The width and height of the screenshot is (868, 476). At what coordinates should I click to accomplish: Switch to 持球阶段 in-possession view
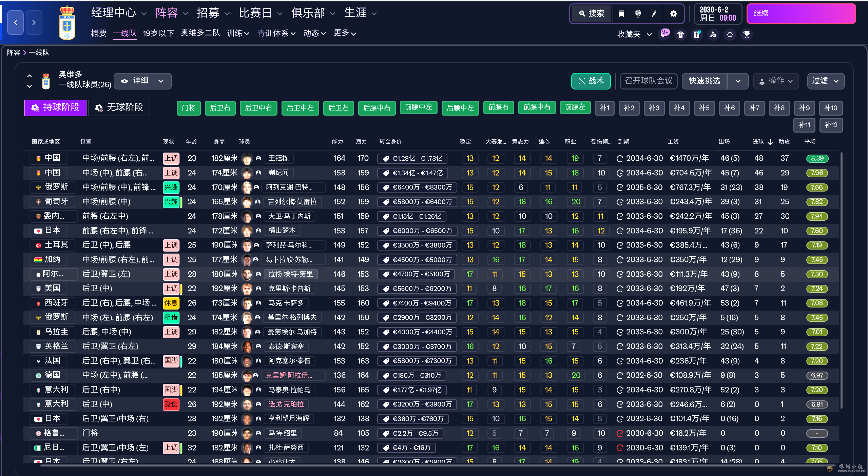[x=55, y=107]
